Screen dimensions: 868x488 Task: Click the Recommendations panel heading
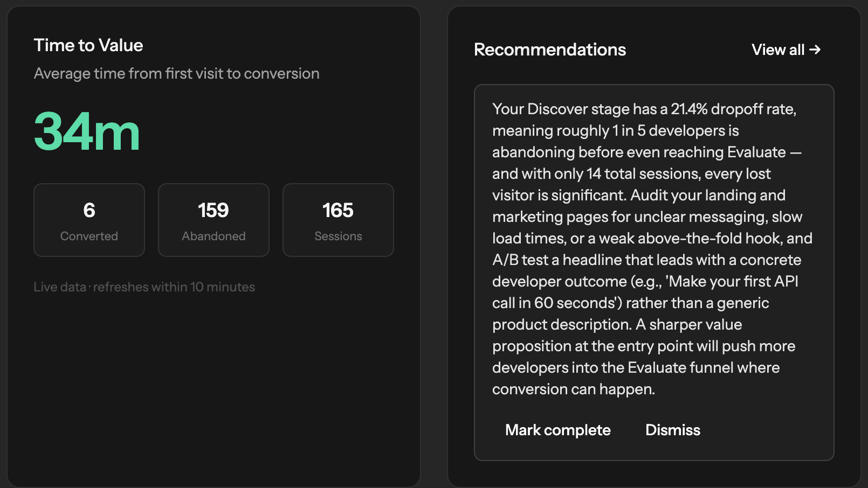coord(549,50)
